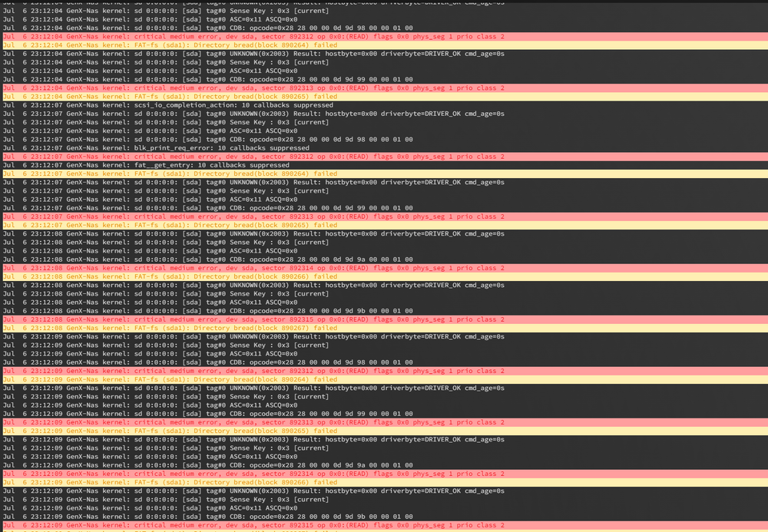
Task: Highlight 23:12:09 critical medium error sector 892314 line
Action: coord(385,474)
